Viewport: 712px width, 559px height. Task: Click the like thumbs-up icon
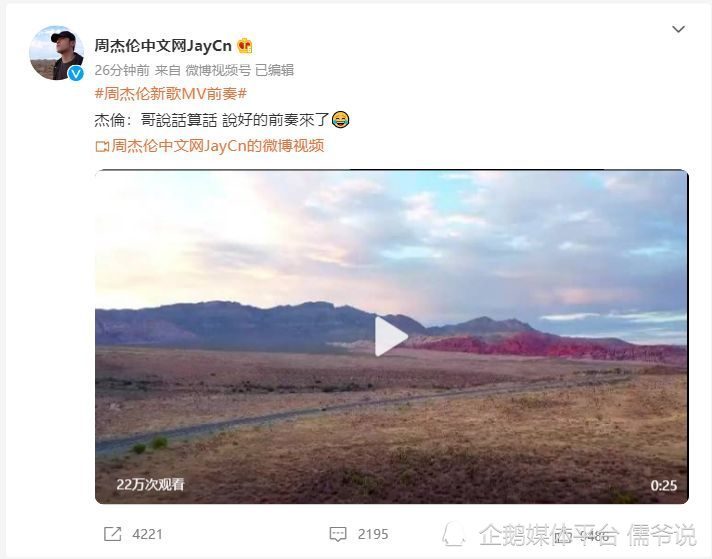click(563, 537)
